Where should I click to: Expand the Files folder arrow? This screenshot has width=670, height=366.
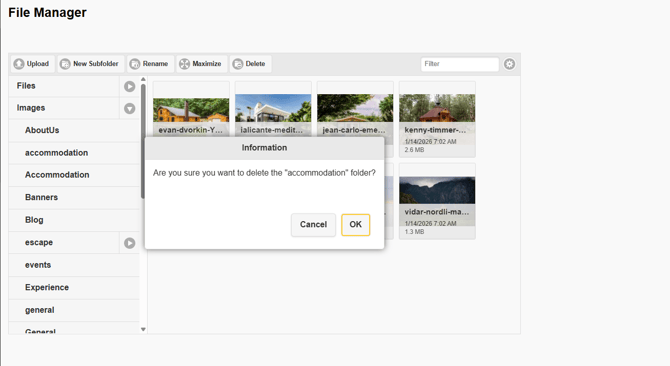[x=129, y=86]
